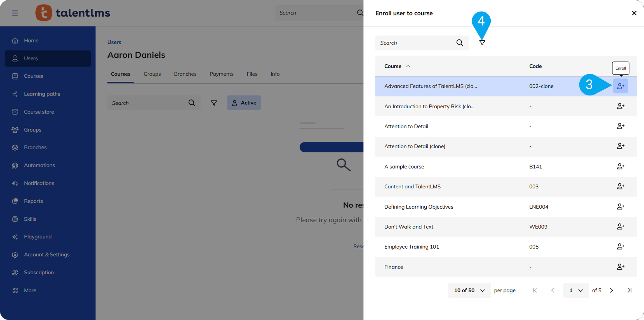The image size is (644, 320).
Task: Click enroll icon for Don't Walk and Text
Action: point(621,226)
